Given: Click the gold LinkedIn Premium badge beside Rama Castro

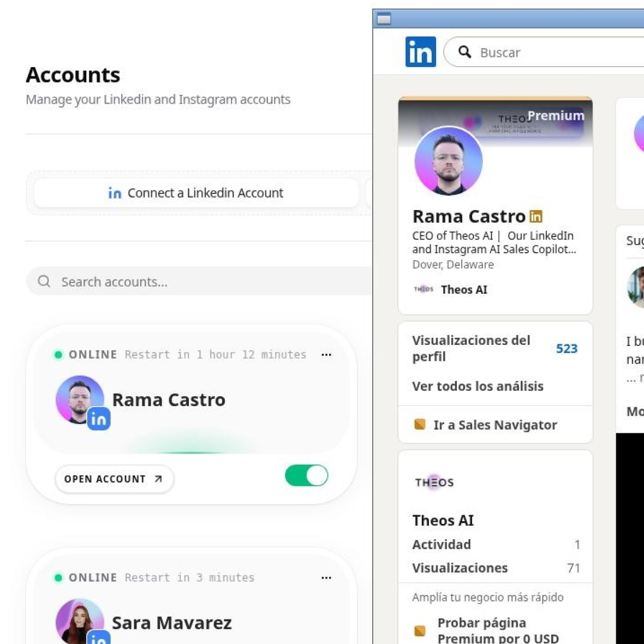Looking at the screenshot, I should click(536, 216).
